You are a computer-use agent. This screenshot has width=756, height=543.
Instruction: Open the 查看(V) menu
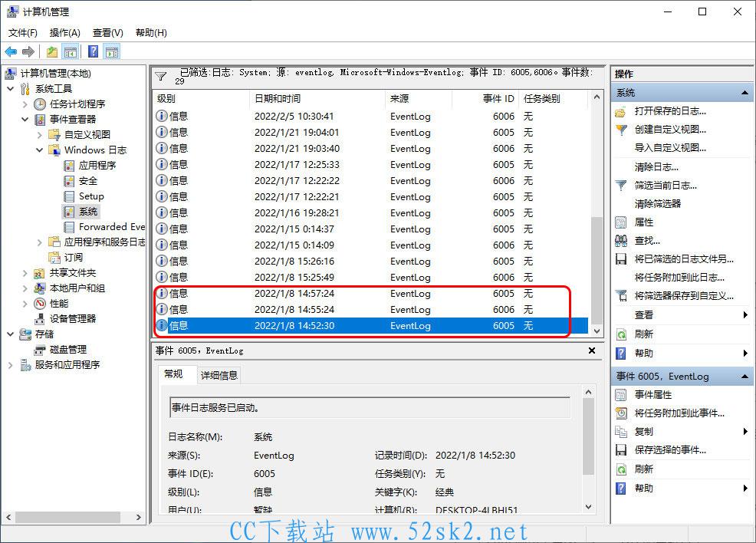click(107, 33)
